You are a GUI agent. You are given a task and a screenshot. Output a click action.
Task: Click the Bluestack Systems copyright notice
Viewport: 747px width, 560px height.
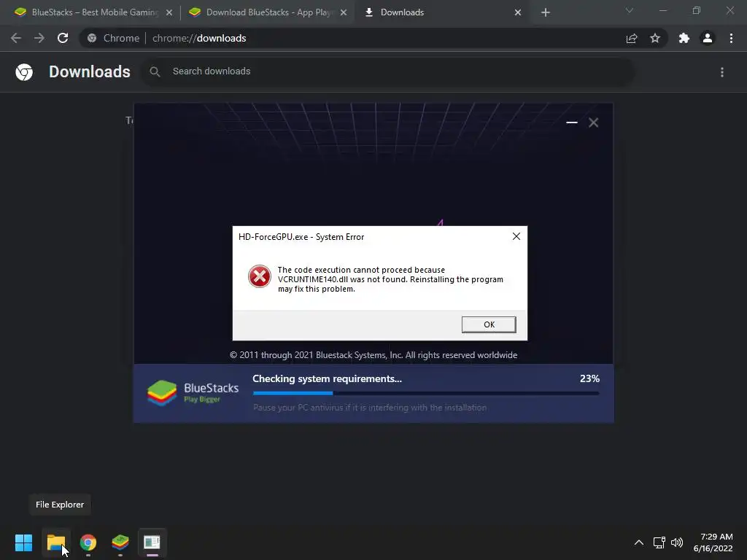[373, 355]
